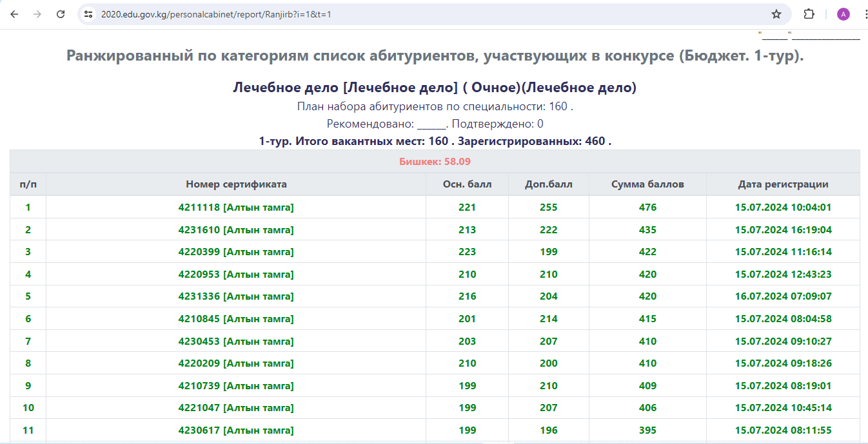This screenshot has height=444, width=868.
Task: Click the browser forward arrow
Action: click(37, 14)
